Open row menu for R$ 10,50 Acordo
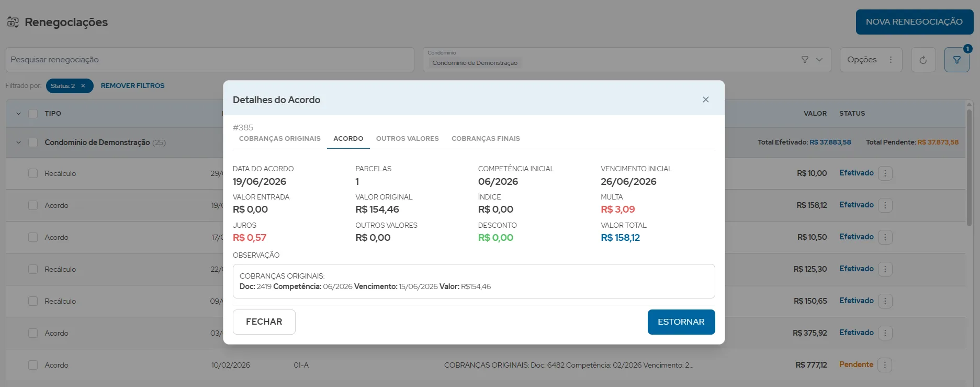The width and height of the screenshot is (980, 387). pos(885,237)
